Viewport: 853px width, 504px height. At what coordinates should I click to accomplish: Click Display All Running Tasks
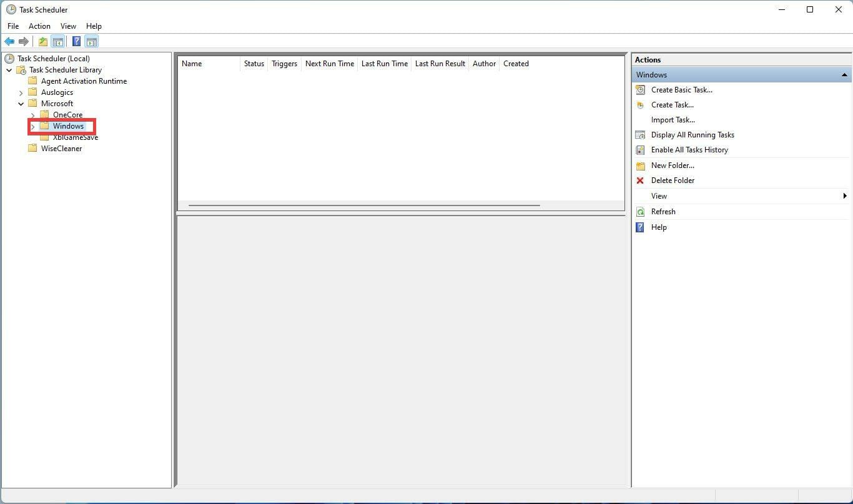[693, 135]
